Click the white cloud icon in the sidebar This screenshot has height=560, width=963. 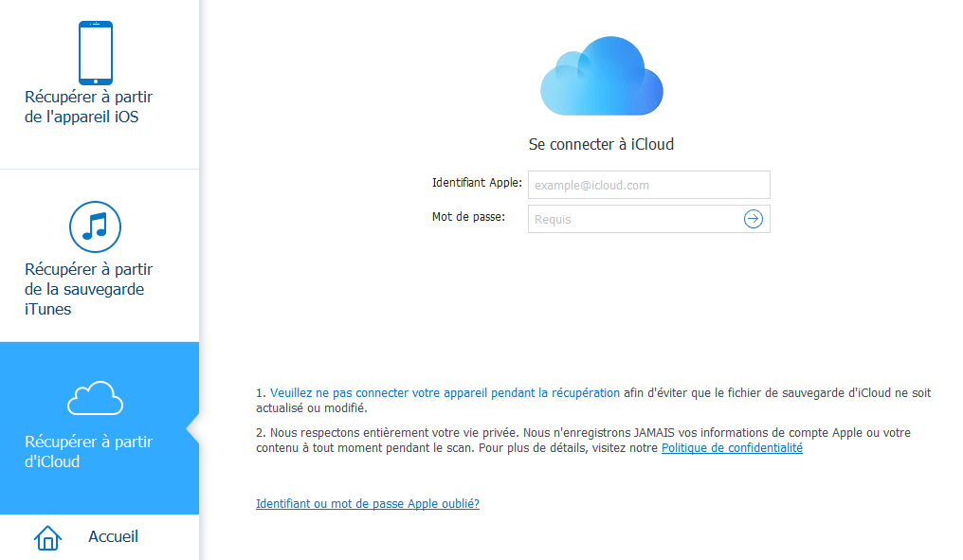(x=95, y=398)
